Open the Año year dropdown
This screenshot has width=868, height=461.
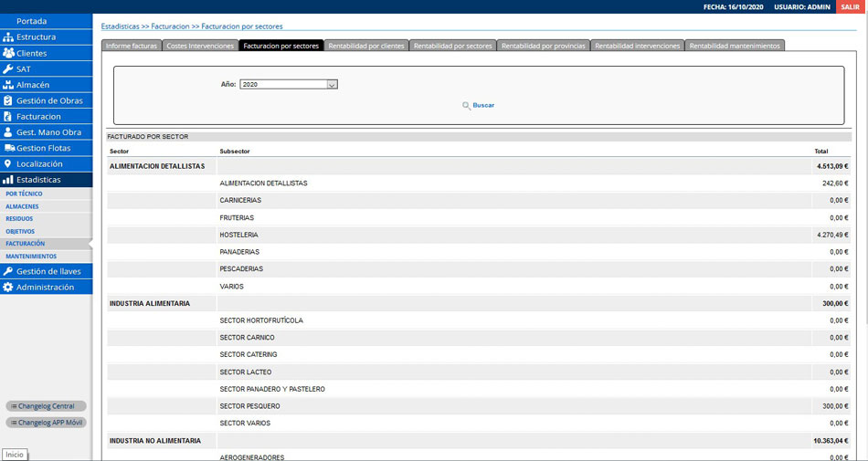289,85
